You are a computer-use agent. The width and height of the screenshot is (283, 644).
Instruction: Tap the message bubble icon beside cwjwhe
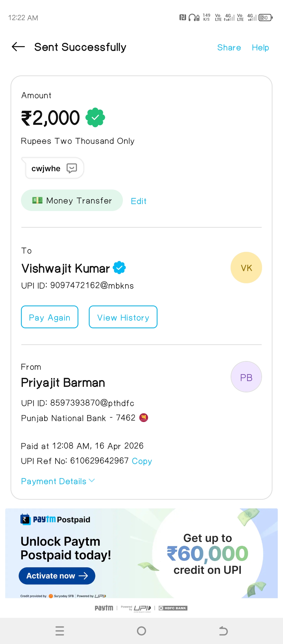[72, 168]
